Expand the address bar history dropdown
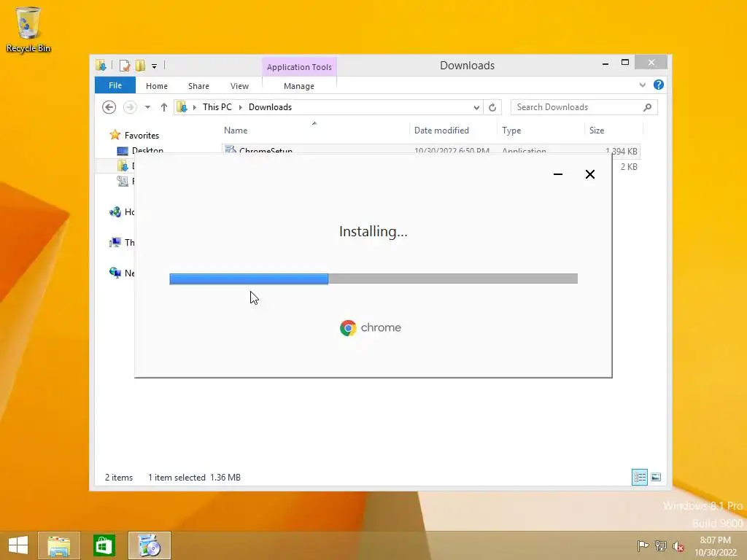This screenshot has height=560, width=747. tap(476, 108)
